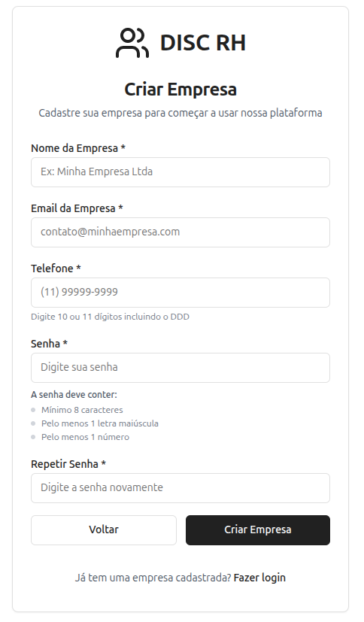The image size is (364, 622).
Task: Click the Email da Empresa label
Action: click(x=77, y=208)
